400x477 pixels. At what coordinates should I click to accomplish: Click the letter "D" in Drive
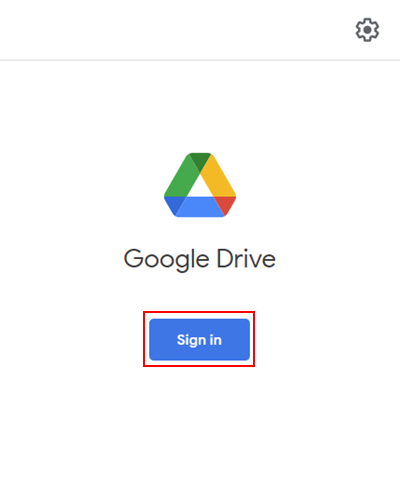pyautogui.click(x=225, y=258)
